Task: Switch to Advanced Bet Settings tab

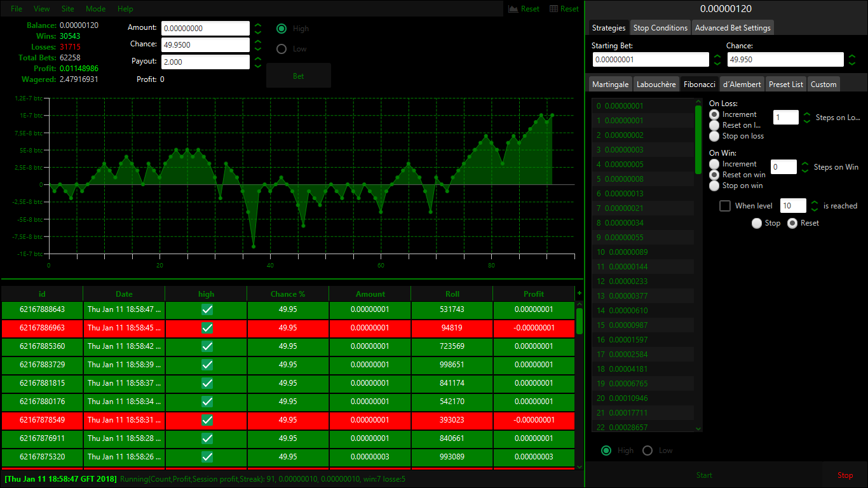Action: click(x=733, y=27)
